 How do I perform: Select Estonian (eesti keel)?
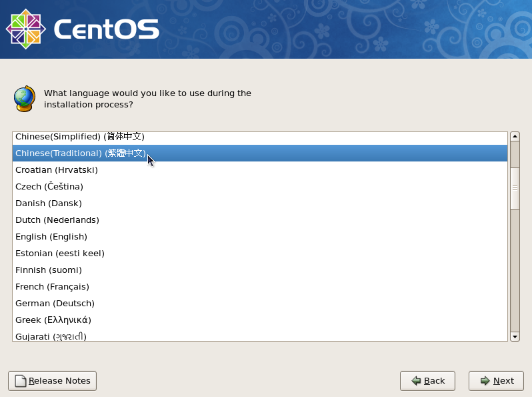(260, 253)
